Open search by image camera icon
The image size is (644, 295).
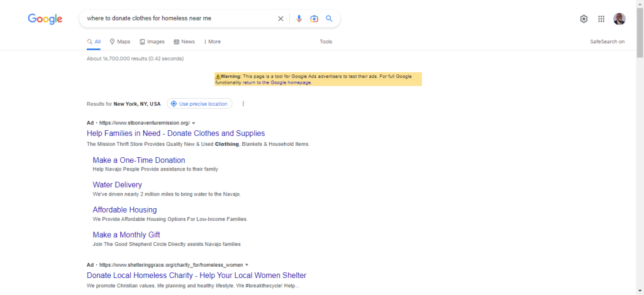click(314, 18)
